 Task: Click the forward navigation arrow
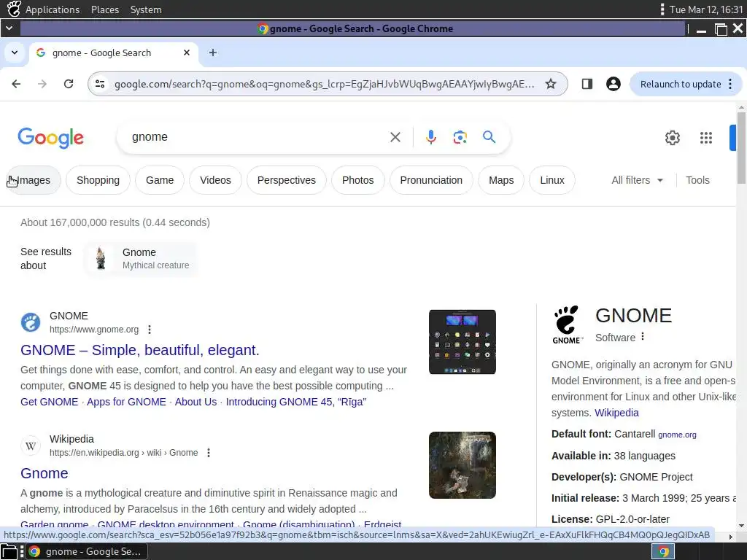pyautogui.click(x=42, y=85)
